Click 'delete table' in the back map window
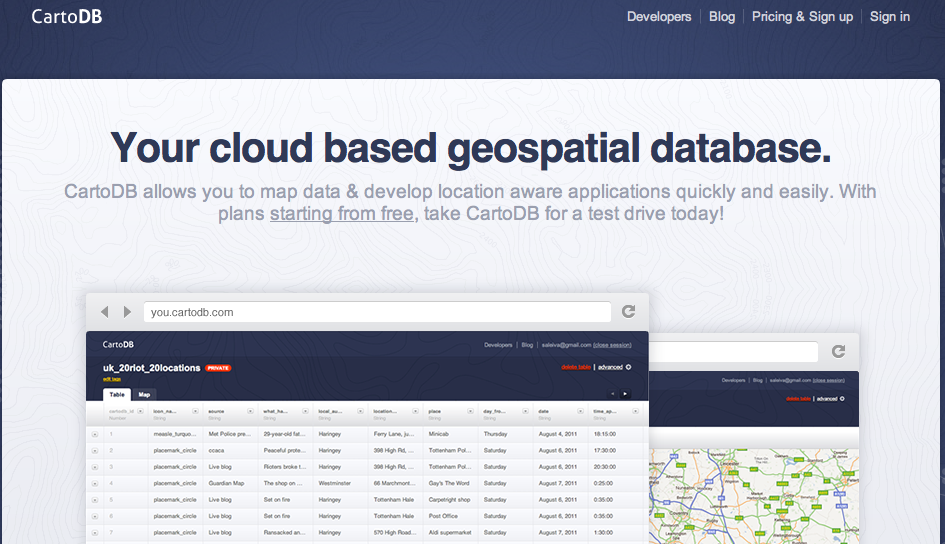Screen dimensions: 945x544 (x=799, y=398)
